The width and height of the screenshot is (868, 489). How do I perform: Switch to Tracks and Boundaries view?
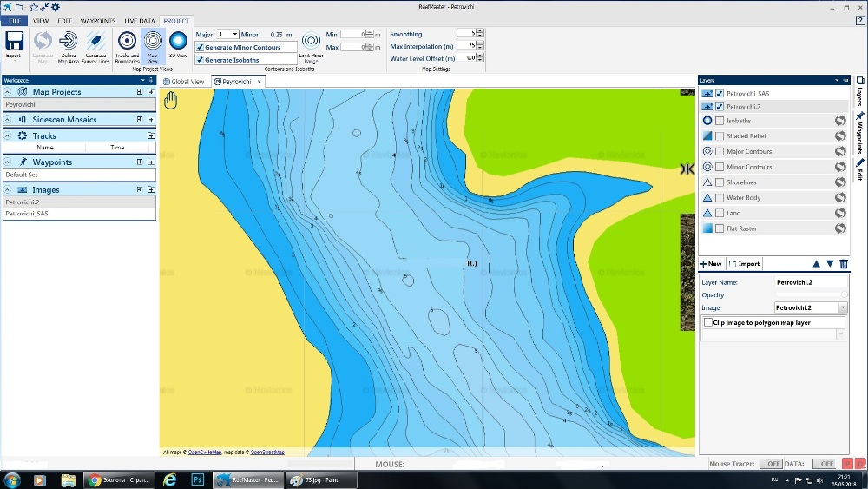click(x=127, y=42)
